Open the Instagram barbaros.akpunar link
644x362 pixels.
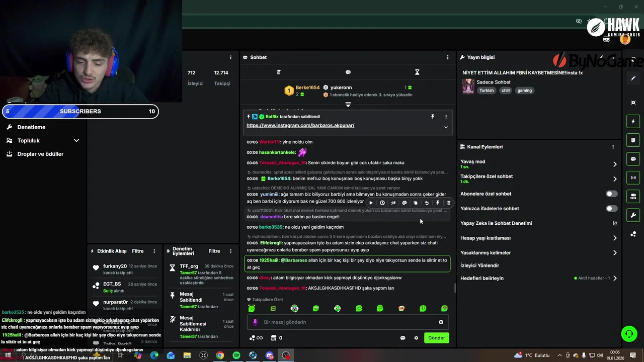(x=300, y=125)
